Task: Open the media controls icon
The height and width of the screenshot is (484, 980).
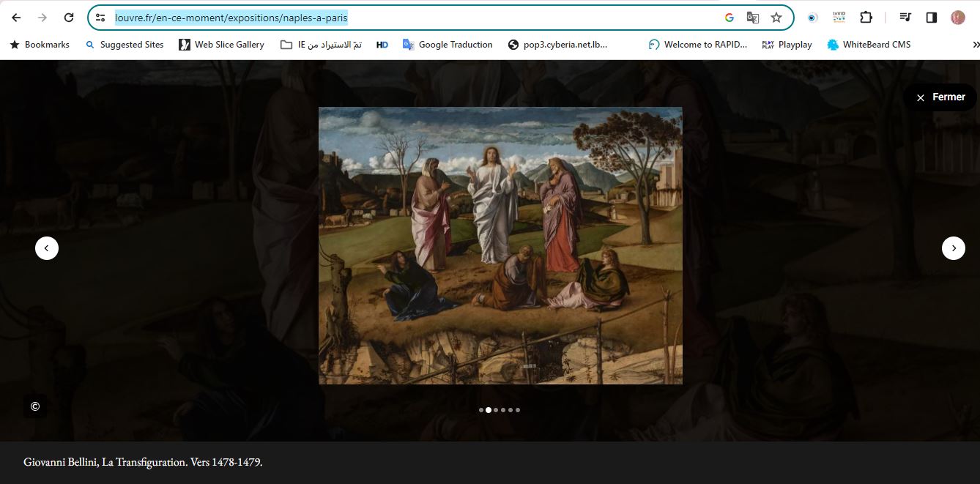Action: [905, 18]
